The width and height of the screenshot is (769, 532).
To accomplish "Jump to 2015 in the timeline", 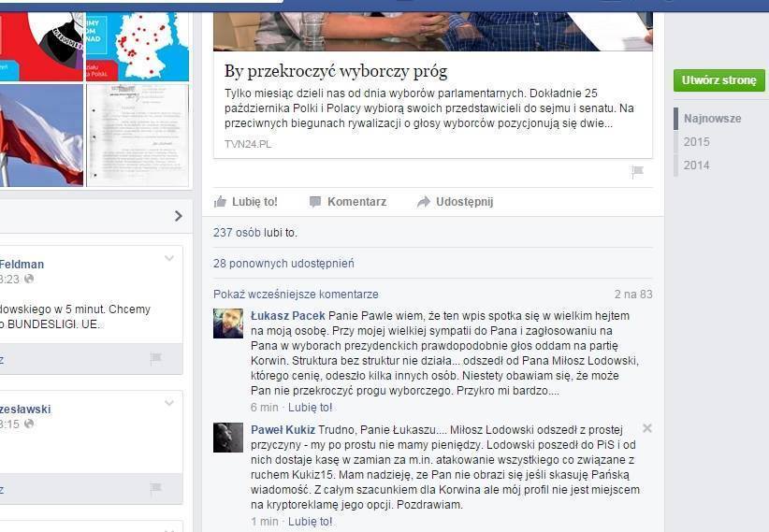I will (x=696, y=142).
